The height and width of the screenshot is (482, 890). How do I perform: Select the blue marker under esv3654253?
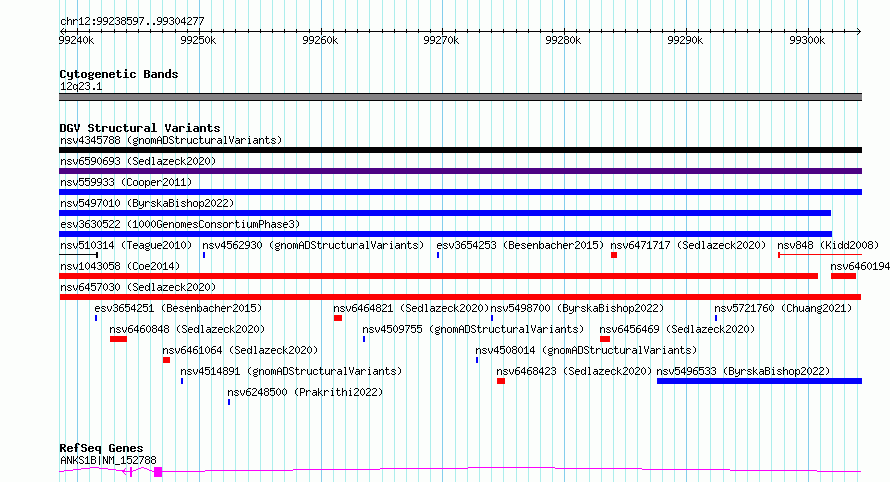[x=438, y=255]
